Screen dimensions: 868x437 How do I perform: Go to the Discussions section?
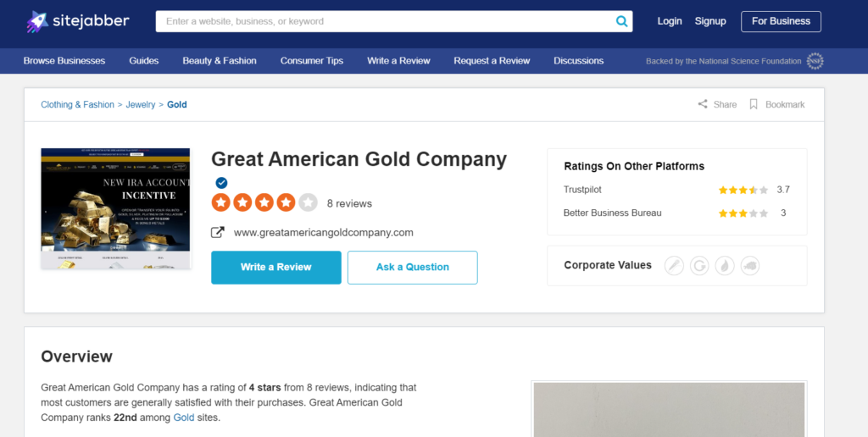click(578, 61)
